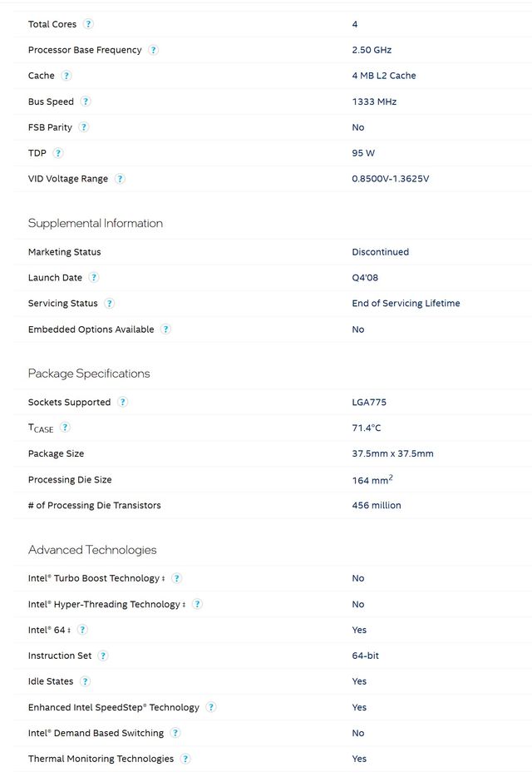Show help for Bus Speed

point(86,101)
